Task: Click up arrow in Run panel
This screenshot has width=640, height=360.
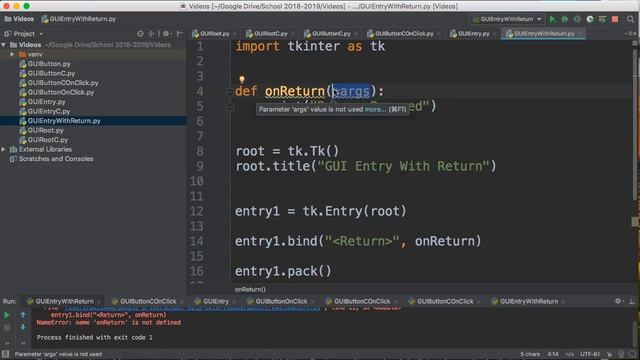Action: point(23,315)
